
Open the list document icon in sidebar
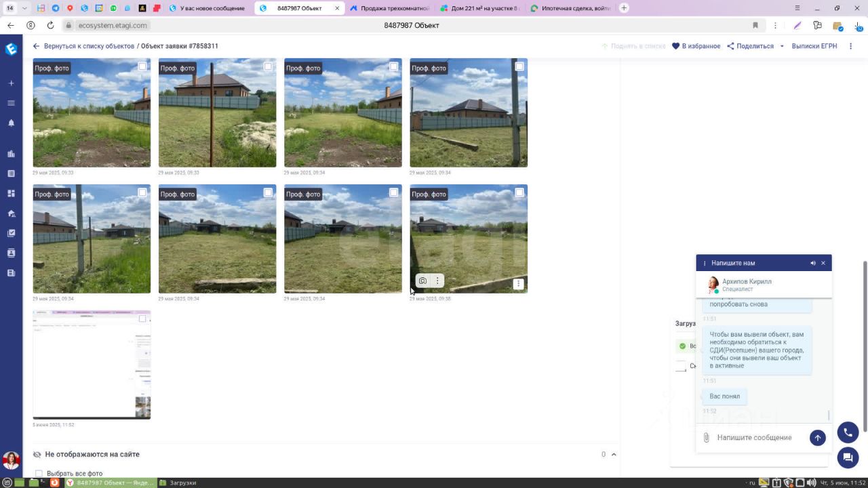[11, 174]
